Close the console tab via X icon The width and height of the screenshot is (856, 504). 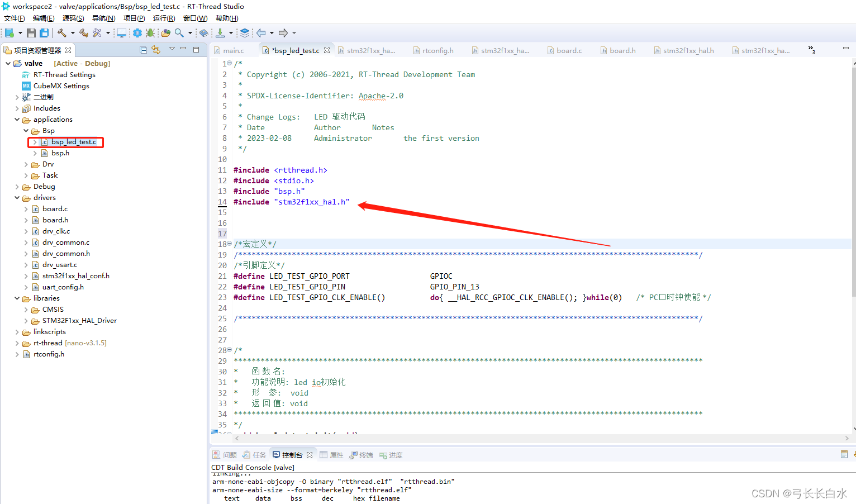[x=310, y=455]
